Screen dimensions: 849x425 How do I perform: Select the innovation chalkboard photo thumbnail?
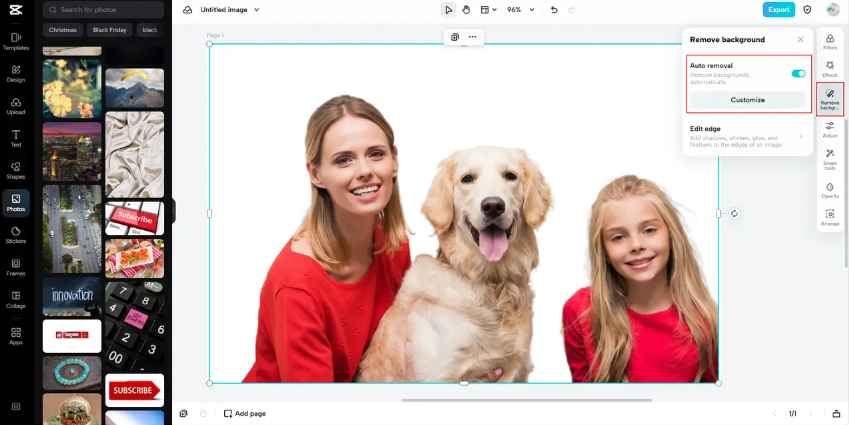coord(72,296)
